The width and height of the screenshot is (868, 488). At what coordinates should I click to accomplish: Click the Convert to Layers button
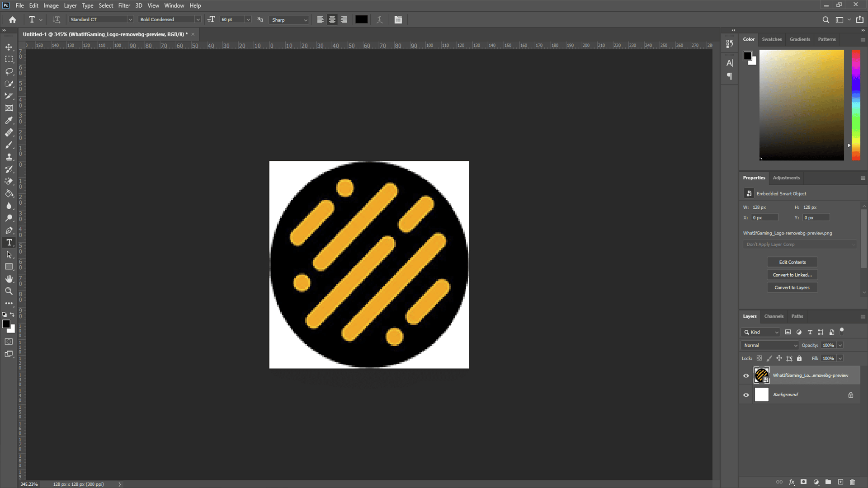792,287
